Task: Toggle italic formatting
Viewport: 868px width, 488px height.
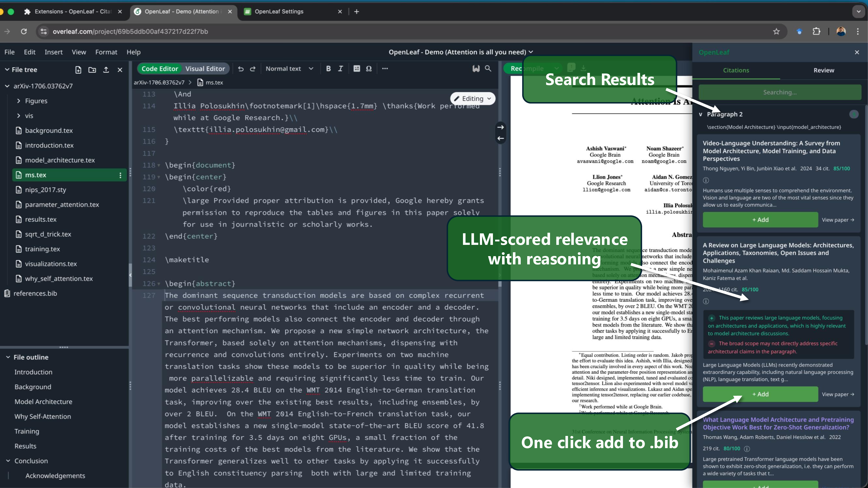Action: point(340,69)
